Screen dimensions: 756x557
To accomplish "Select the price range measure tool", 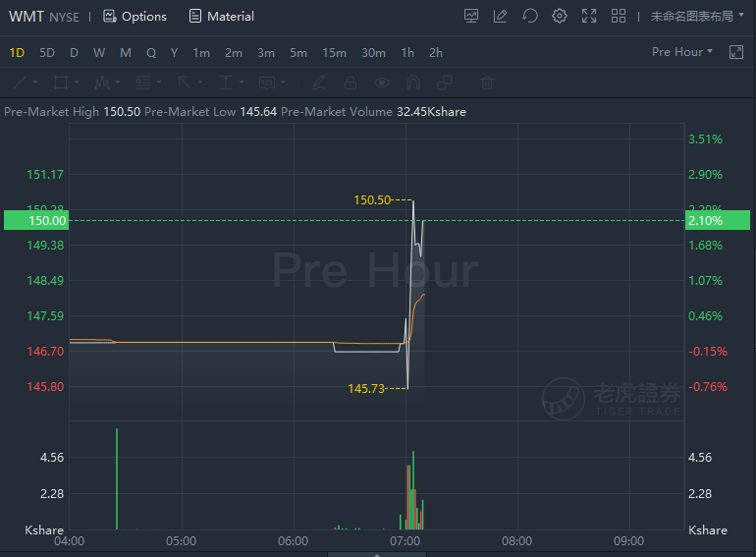I will point(226,83).
